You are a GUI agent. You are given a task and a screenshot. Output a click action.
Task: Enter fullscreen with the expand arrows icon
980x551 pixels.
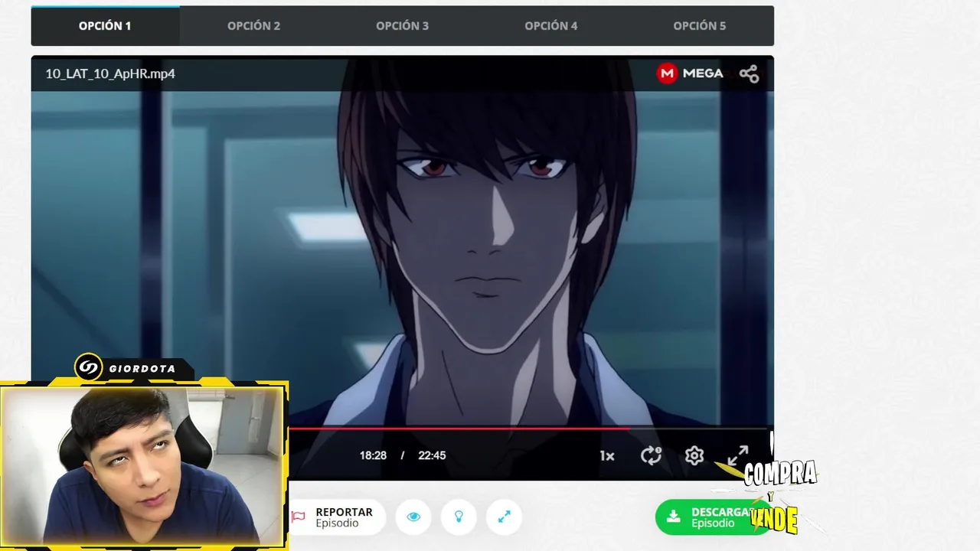coord(737,456)
